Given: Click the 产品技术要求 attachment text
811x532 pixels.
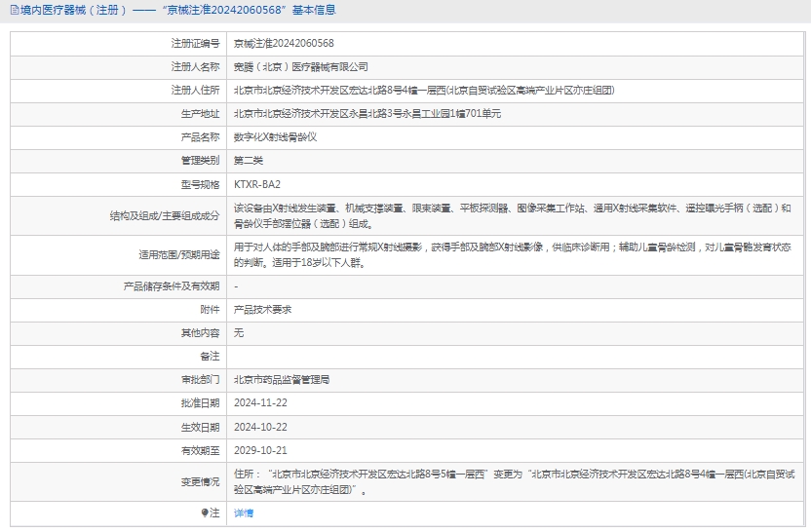Looking at the screenshot, I should pos(262,310).
